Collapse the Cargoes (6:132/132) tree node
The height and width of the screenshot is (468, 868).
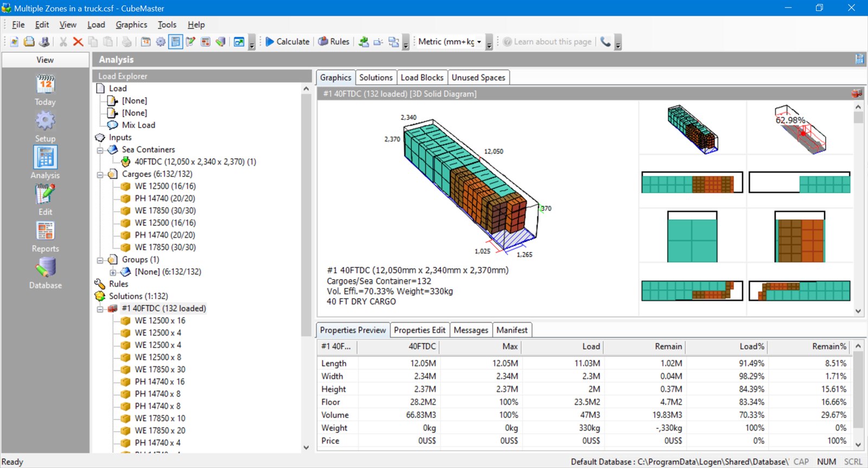point(100,174)
